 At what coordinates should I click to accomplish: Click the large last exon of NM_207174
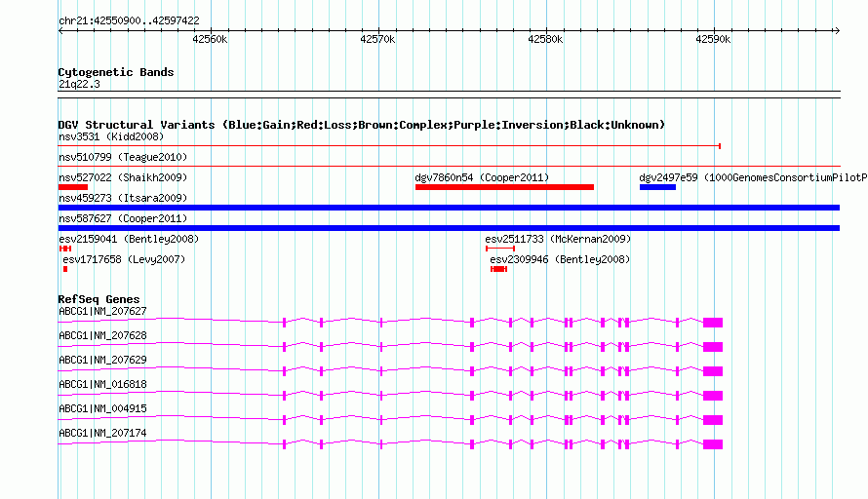point(713,444)
